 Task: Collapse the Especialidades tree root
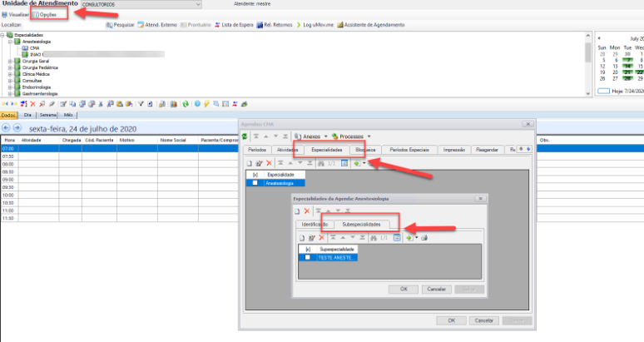[x=2, y=35]
